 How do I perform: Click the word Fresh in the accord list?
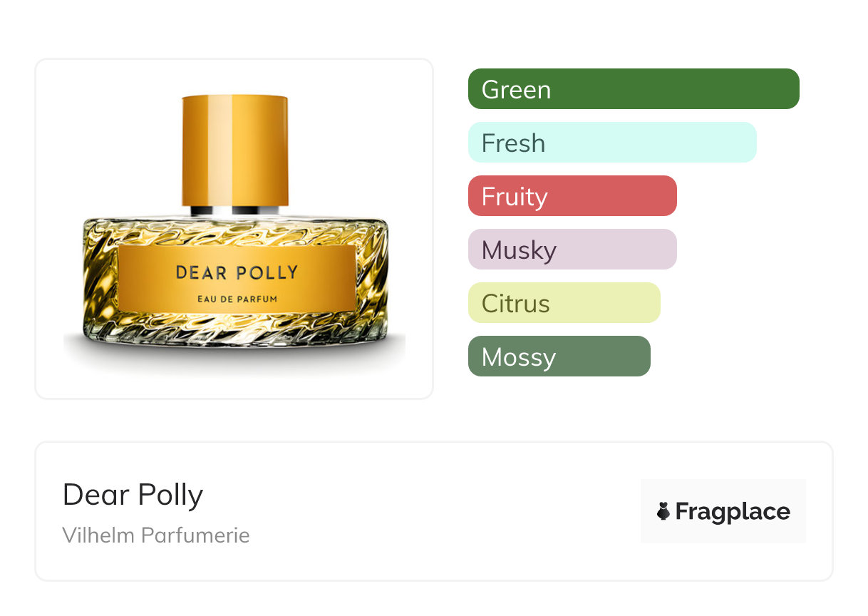tap(513, 143)
